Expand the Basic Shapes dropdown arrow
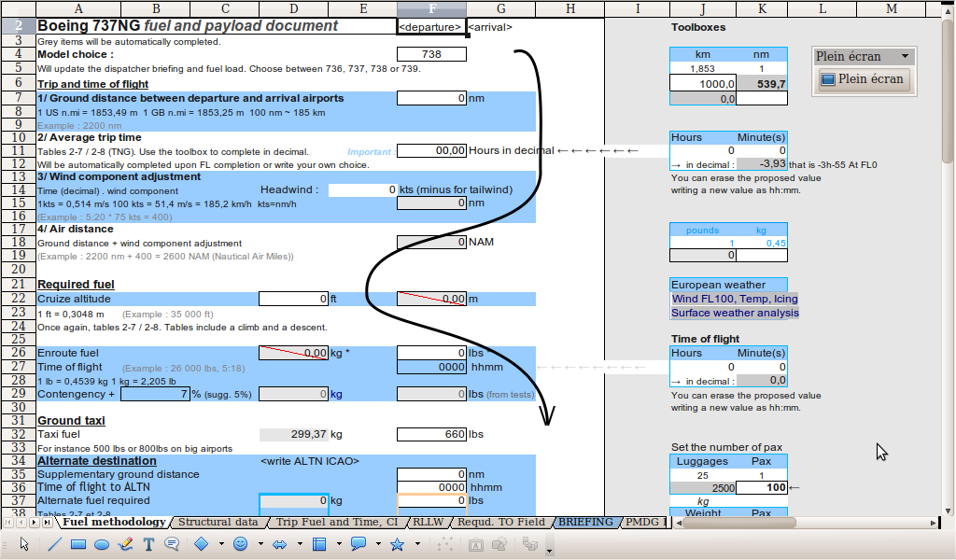956x560 pixels. click(221, 544)
